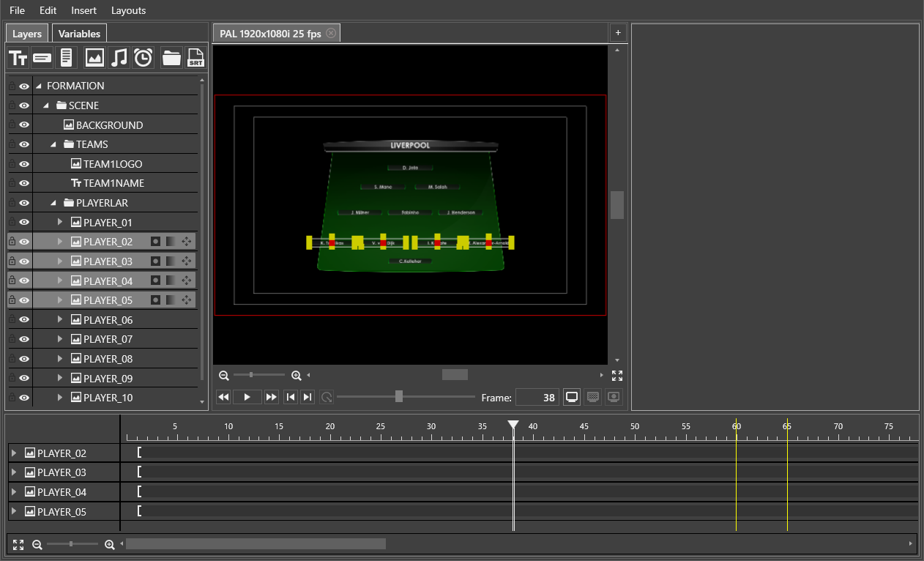Viewport: 924px width, 561px height.
Task: Open the Insert menu
Action: pos(83,10)
